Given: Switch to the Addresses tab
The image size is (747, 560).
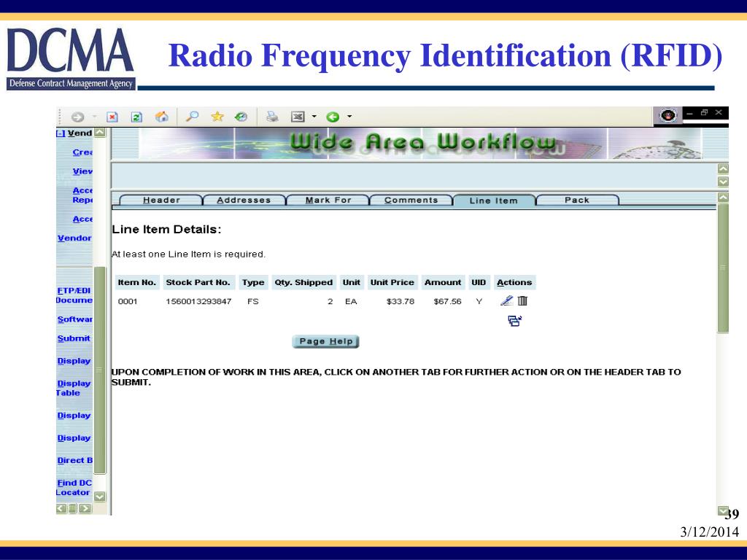Looking at the screenshot, I should (x=244, y=200).
